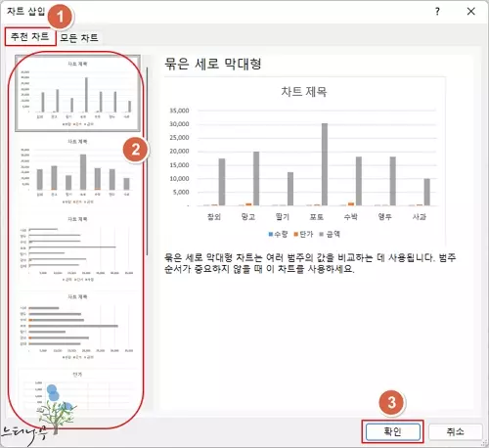Click the 확인 button
The height and width of the screenshot is (448, 489).
point(392,431)
